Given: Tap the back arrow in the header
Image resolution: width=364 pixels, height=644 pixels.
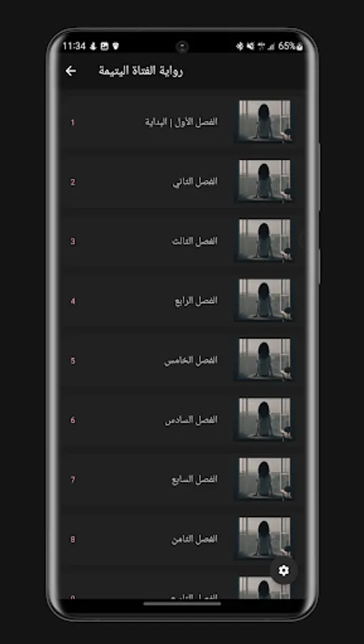Looking at the screenshot, I should click(71, 71).
